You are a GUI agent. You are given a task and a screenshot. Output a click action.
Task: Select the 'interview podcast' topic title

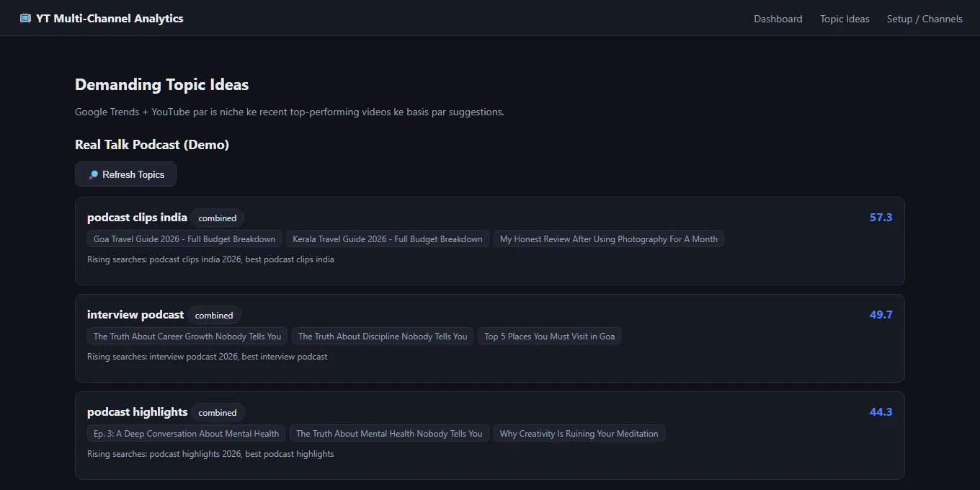(x=135, y=314)
